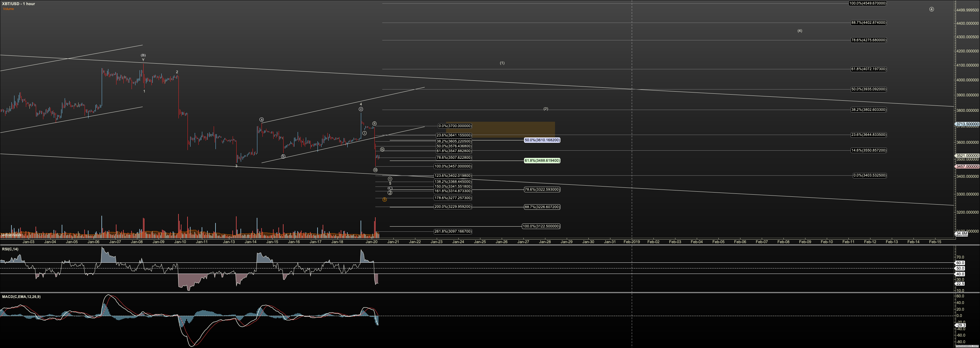Click the Jan-10 date on the time axis
Screen dimensions: 980x348
(x=180, y=242)
